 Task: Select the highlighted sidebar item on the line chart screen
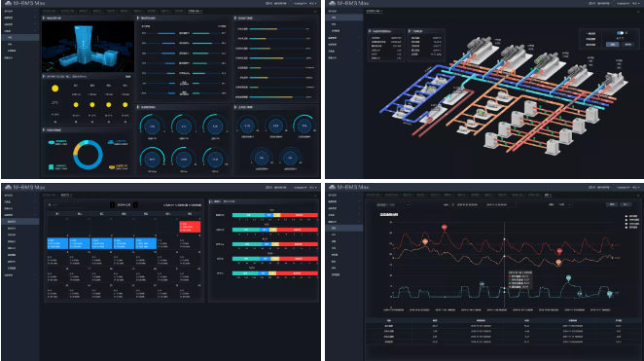344,228
